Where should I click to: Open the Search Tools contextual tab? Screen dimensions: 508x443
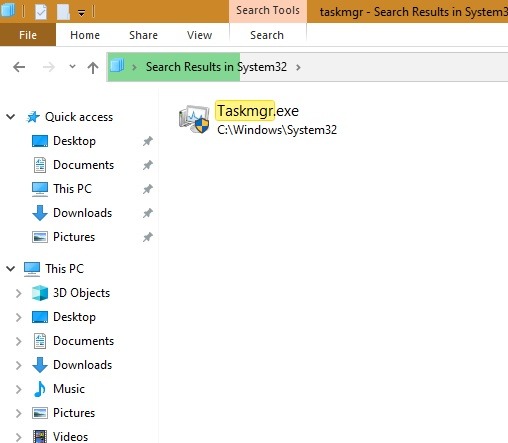click(268, 11)
